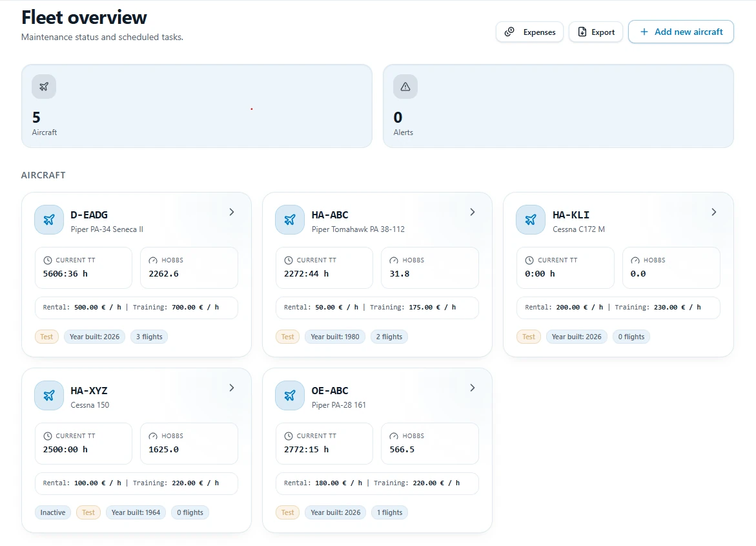Viewport: 756px width, 546px height.
Task: Click the Cessna C172 M model text
Action: coord(578,229)
